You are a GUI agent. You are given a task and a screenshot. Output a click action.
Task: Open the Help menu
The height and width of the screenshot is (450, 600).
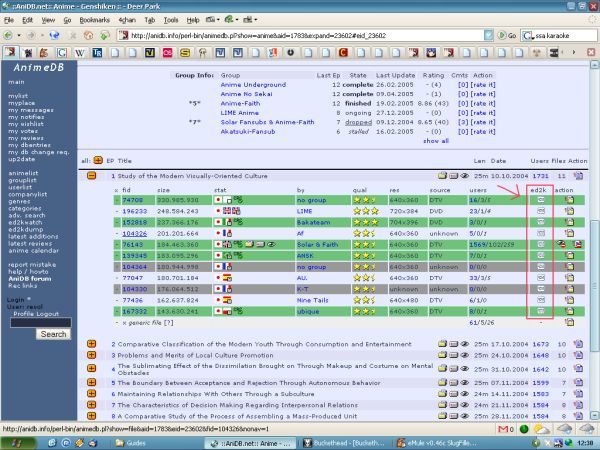tap(193, 20)
